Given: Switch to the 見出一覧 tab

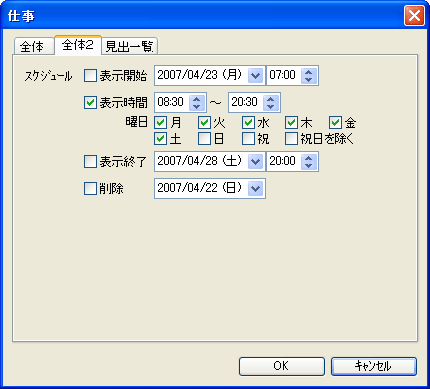Looking at the screenshot, I should pyautogui.click(x=129, y=46).
